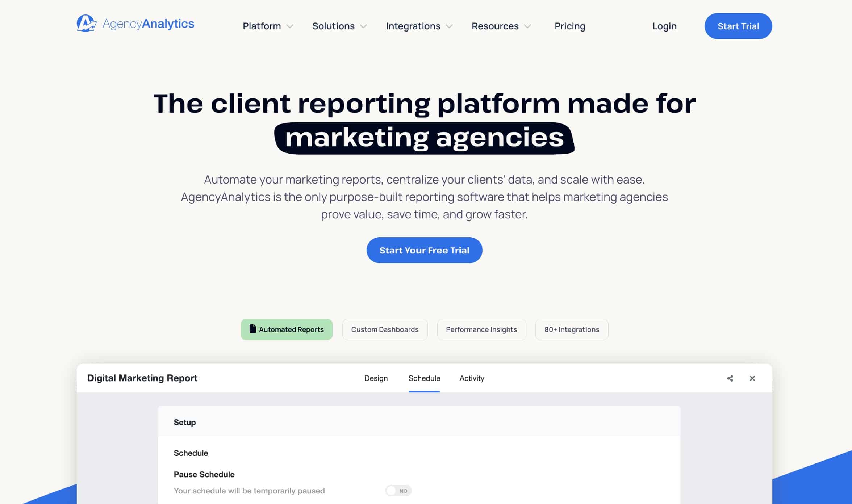Open the Solutions dropdown arrow
The width and height of the screenshot is (852, 504).
(363, 26)
